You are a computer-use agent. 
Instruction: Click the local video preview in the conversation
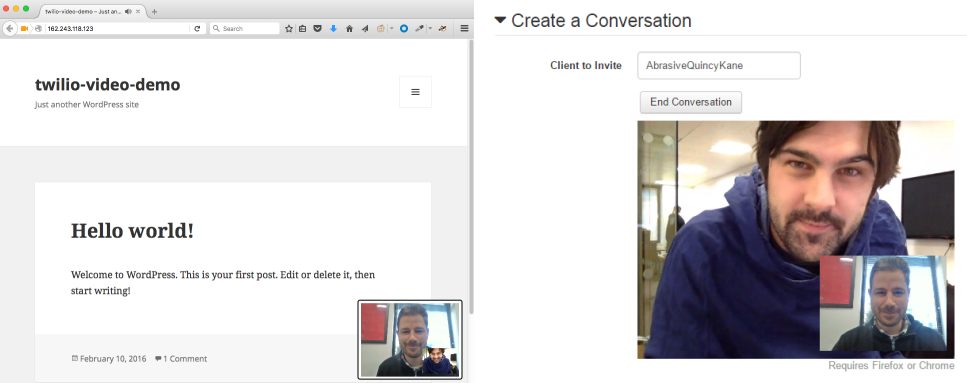(883, 303)
